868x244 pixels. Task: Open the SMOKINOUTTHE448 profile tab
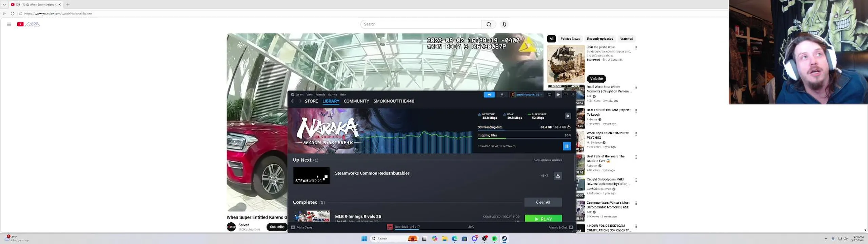[394, 101]
